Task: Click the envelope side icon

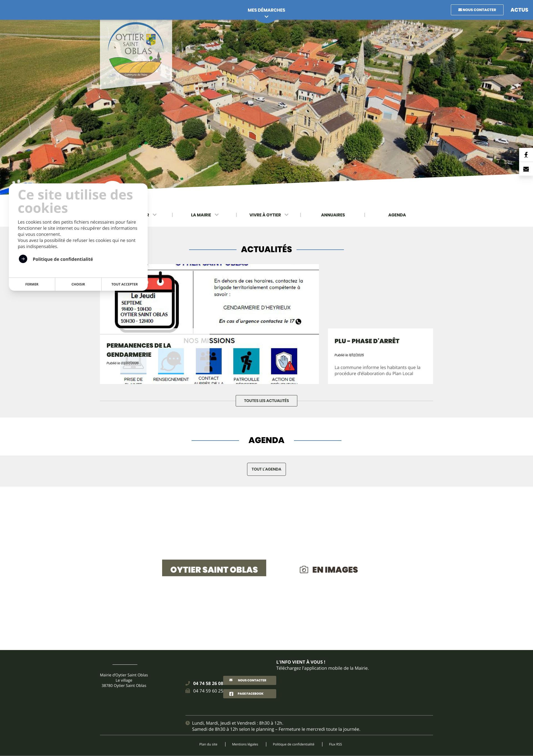Action: [526, 169]
